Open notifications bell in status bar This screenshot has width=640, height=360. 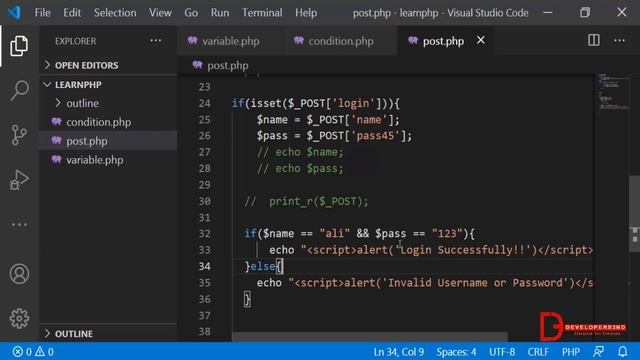click(622, 352)
